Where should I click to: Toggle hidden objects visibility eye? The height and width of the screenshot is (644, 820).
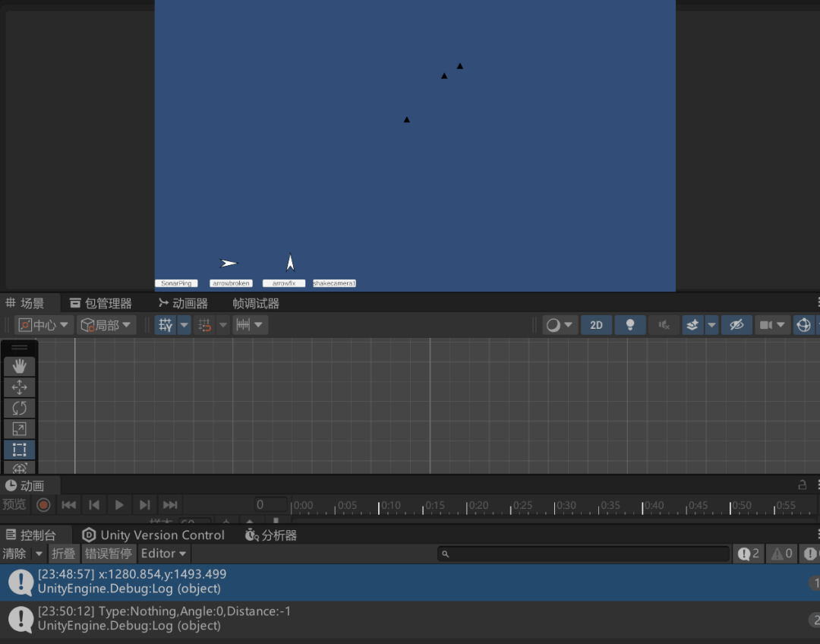pos(736,325)
